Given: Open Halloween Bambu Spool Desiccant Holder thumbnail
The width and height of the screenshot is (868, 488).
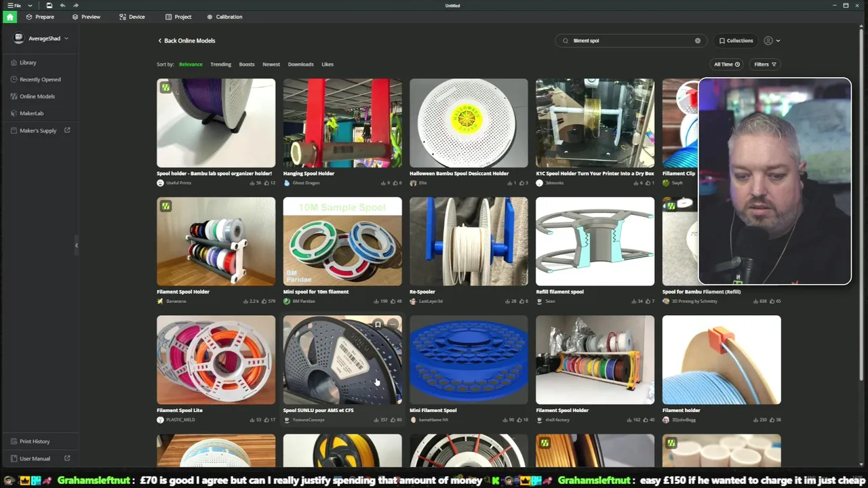Looking at the screenshot, I should [469, 123].
